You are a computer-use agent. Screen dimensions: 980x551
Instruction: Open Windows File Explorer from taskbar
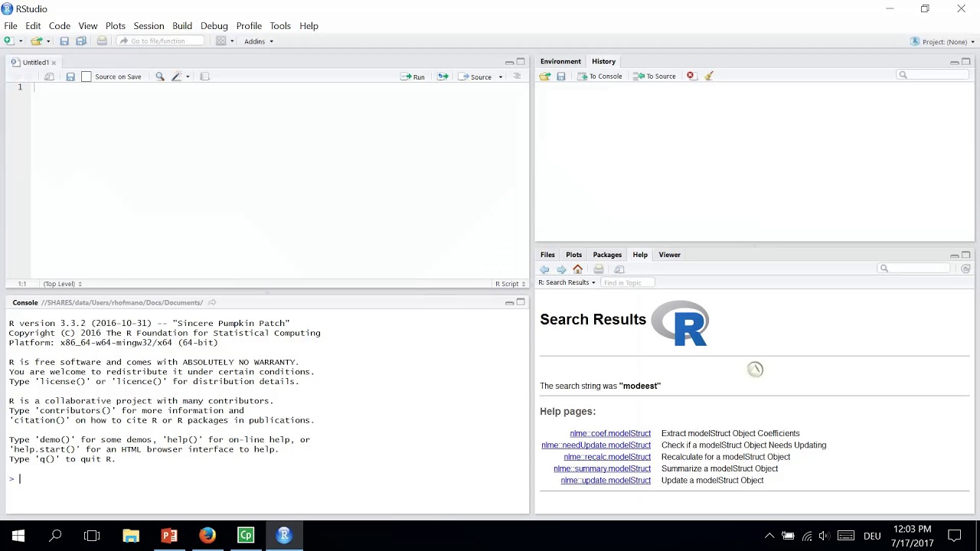[x=130, y=535]
